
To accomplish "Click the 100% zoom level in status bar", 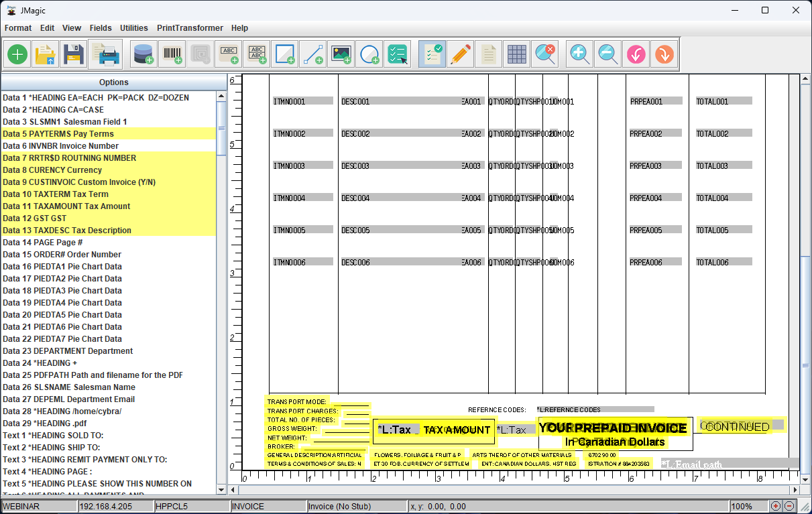I will [x=748, y=507].
